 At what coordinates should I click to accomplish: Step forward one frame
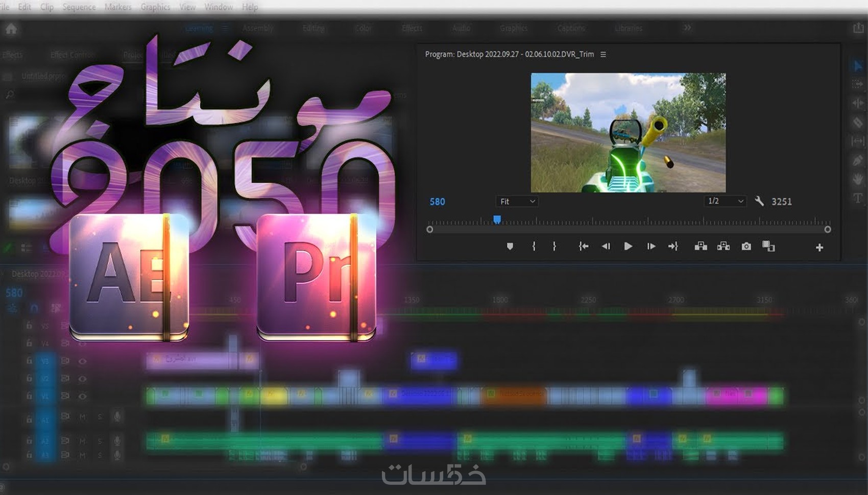(x=651, y=246)
